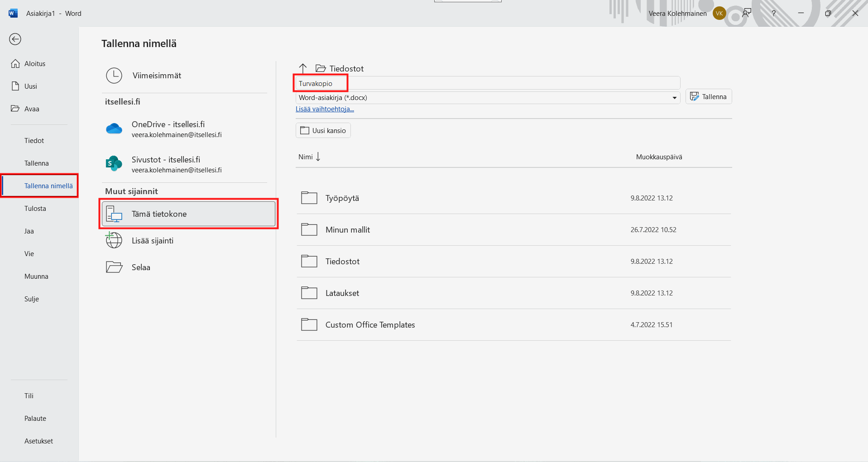Image resolution: width=868 pixels, height=462 pixels.
Task: Click the Viimeisimmät clock icon
Action: coord(114,76)
